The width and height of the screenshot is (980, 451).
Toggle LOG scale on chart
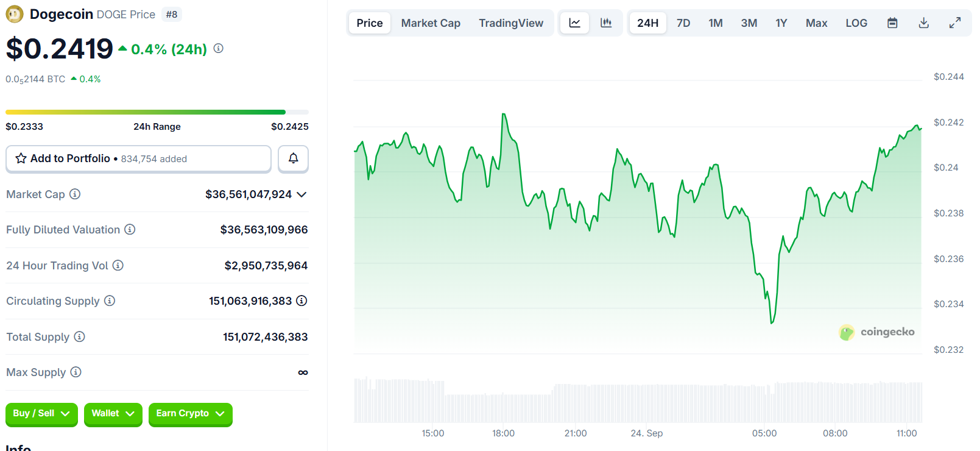856,23
